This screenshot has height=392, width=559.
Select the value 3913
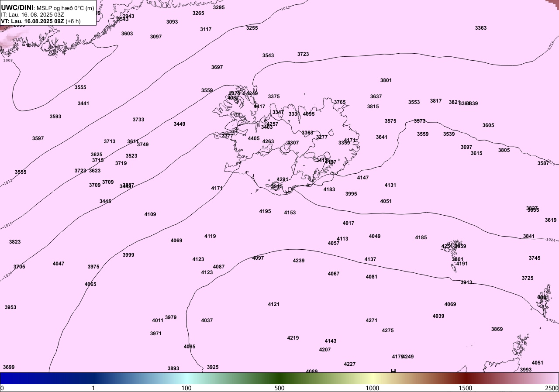[x=466, y=282]
